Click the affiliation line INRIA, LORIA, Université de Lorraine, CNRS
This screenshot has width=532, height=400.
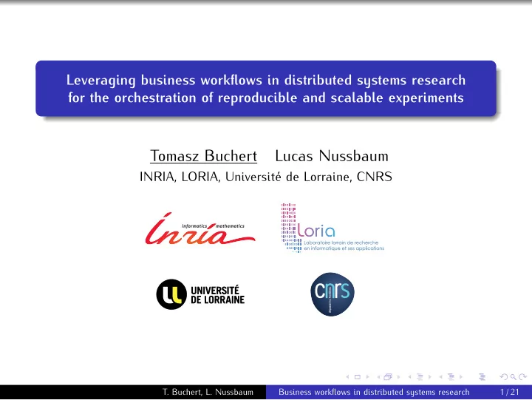[266, 177]
